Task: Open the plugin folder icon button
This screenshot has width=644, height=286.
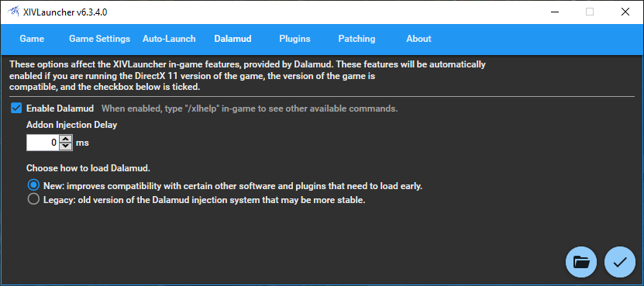Action: coord(581,262)
